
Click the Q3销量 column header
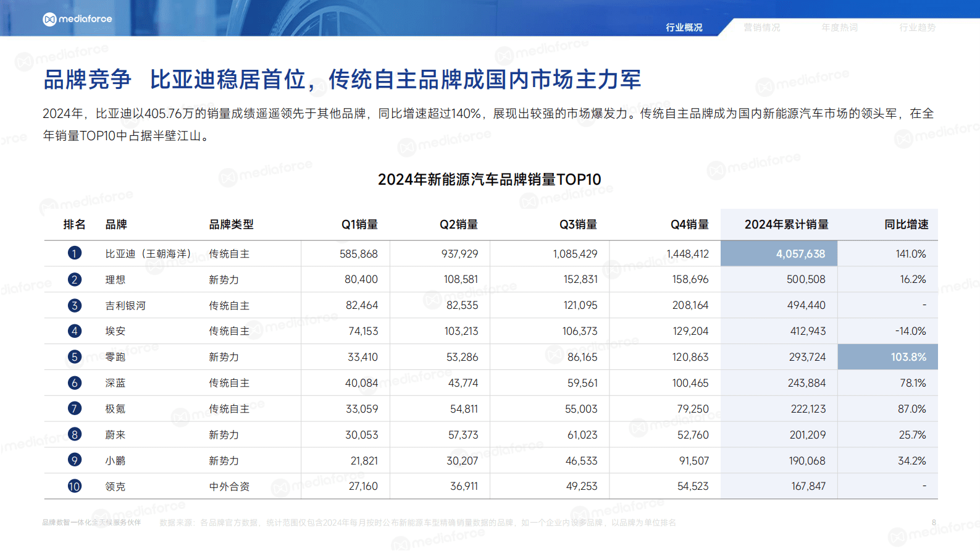[579, 224]
